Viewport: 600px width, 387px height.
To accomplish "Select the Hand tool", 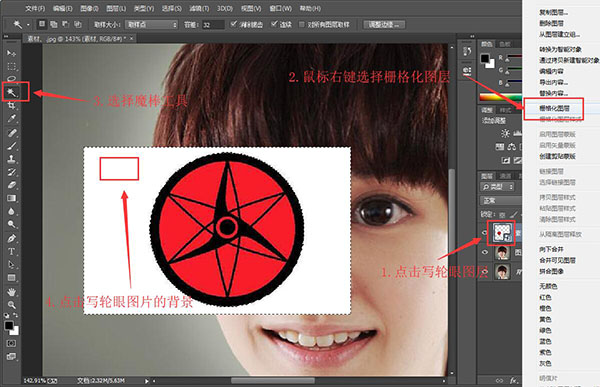I will pyautogui.click(x=11, y=292).
